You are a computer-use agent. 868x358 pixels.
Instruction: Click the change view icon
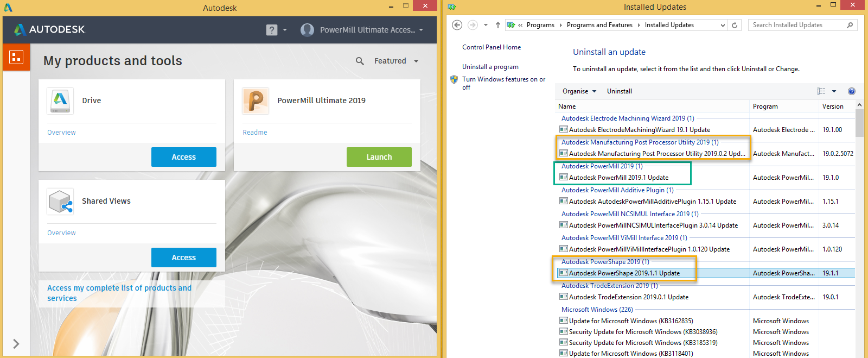click(821, 91)
